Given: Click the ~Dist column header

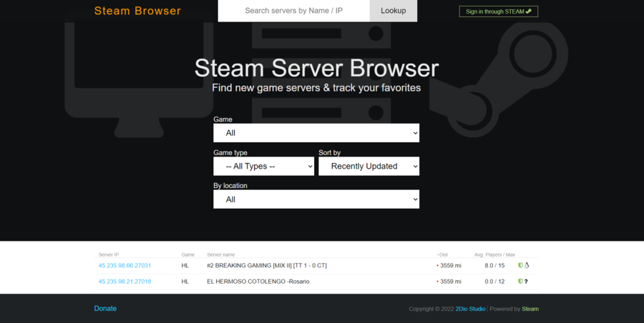Looking at the screenshot, I should [442, 255].
